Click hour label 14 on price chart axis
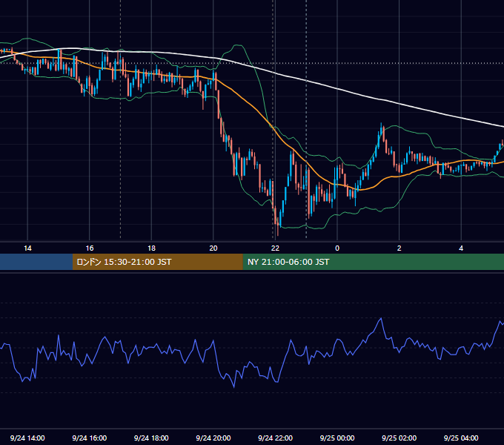This screenshot has width=504, height=445. click(27, 248)
